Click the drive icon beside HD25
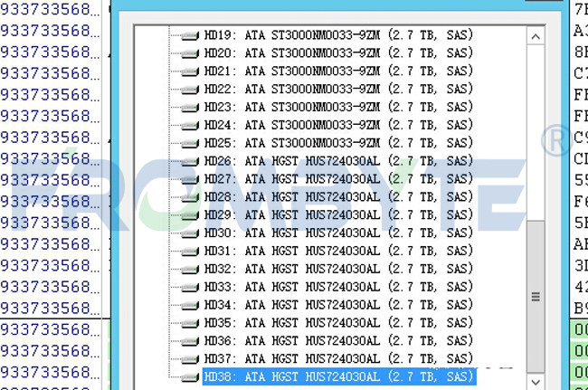The height and width of the screenshot is (390, 588). (190, 144)
